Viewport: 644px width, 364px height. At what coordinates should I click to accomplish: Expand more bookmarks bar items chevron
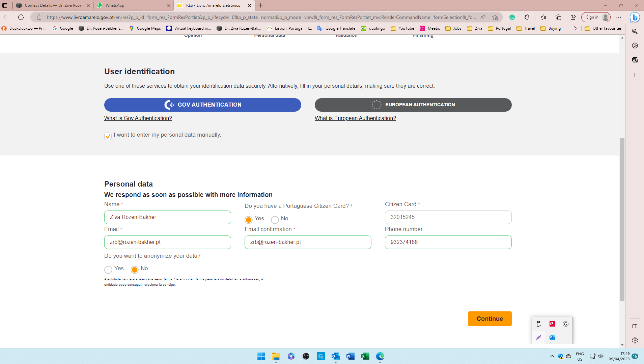point(575,28)
